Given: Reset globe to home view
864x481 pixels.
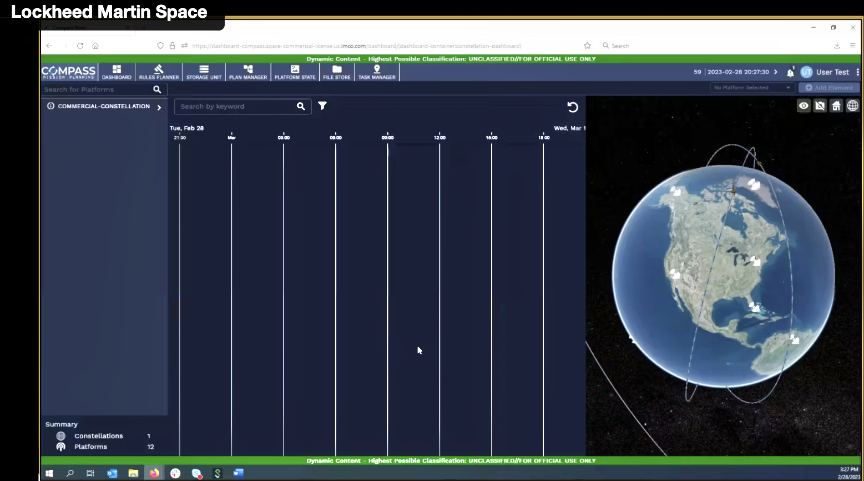Looking at the screenshot, I should tap(836, 106).
